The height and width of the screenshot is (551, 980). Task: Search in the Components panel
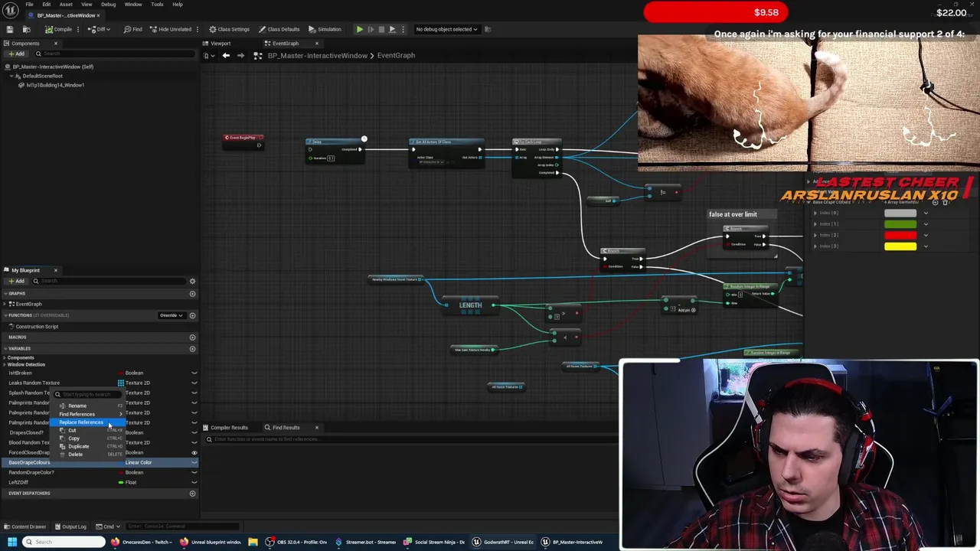(115, 54)
